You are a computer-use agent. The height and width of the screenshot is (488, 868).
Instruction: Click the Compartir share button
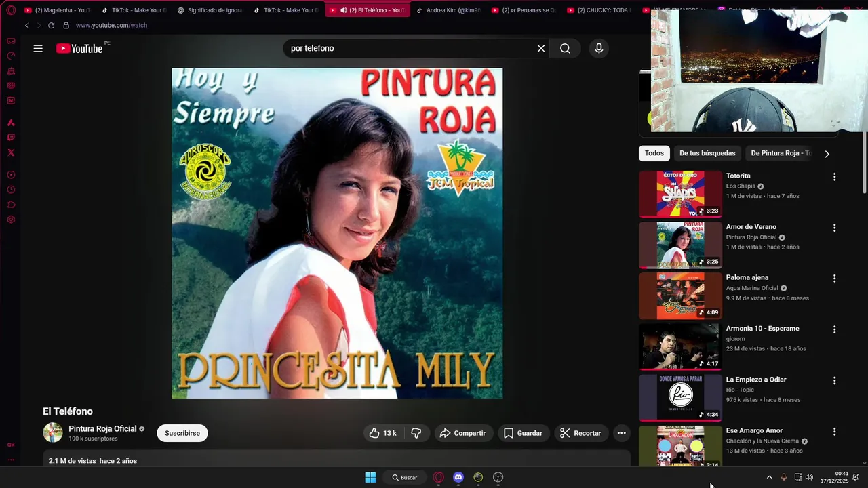point(464,433)
